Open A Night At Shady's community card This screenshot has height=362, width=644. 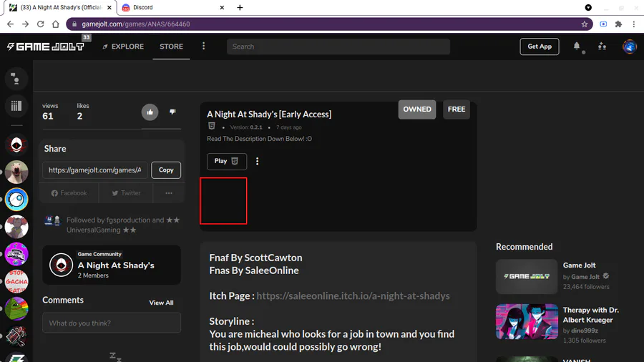[x=112, y=265]
